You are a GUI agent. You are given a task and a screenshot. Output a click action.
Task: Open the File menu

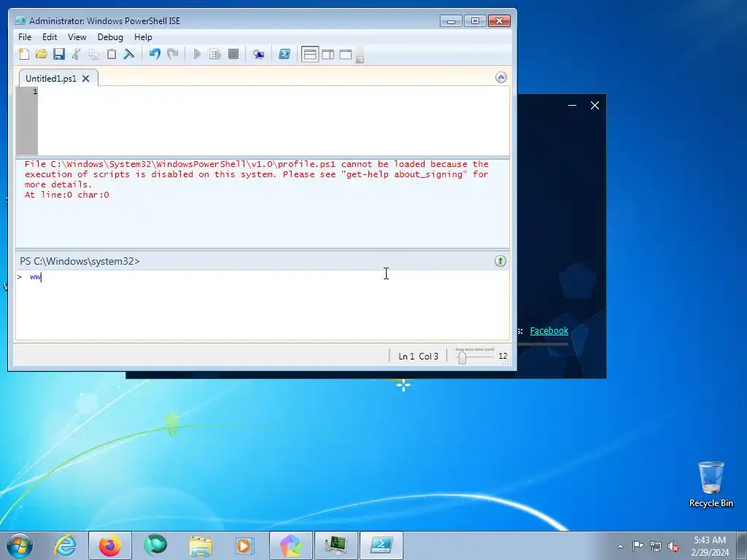[25, 37]
